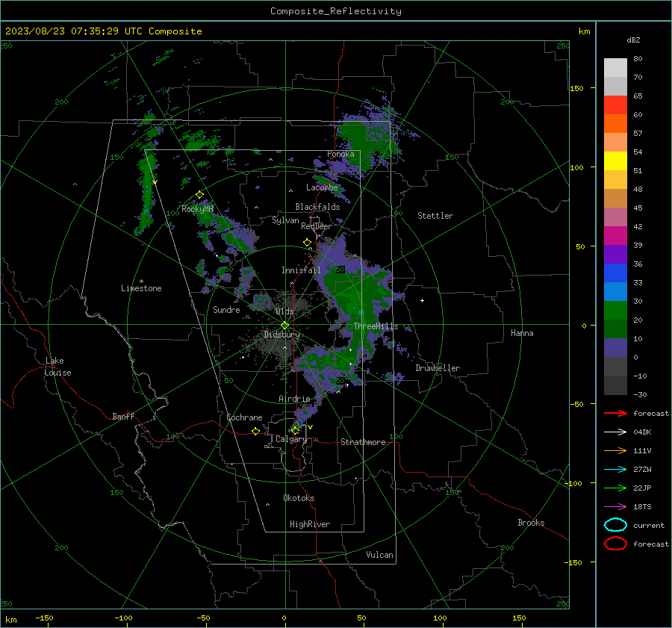Click the Cochrane label

coord(244,417)
